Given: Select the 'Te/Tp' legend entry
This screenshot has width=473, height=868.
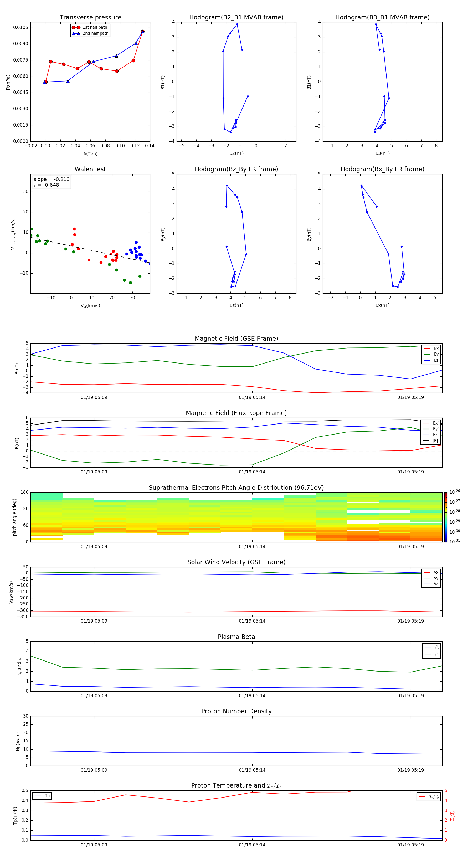Looking at the screenshot, I should (429, 796).
